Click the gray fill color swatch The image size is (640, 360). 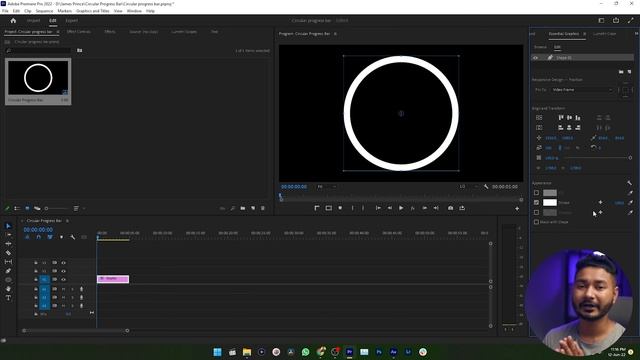point(550,193)
